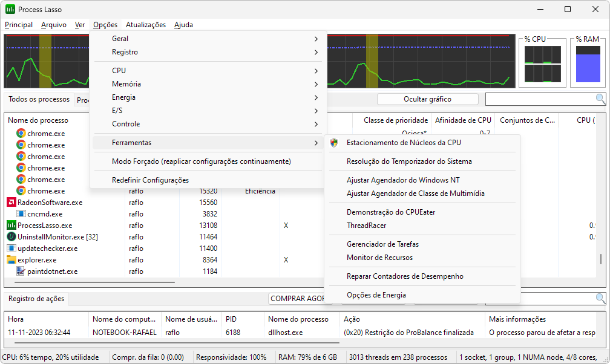Screen dimensions: 610x364
Task: Click the magnifier icon in action log search
Action: click(x=601, y=298)
